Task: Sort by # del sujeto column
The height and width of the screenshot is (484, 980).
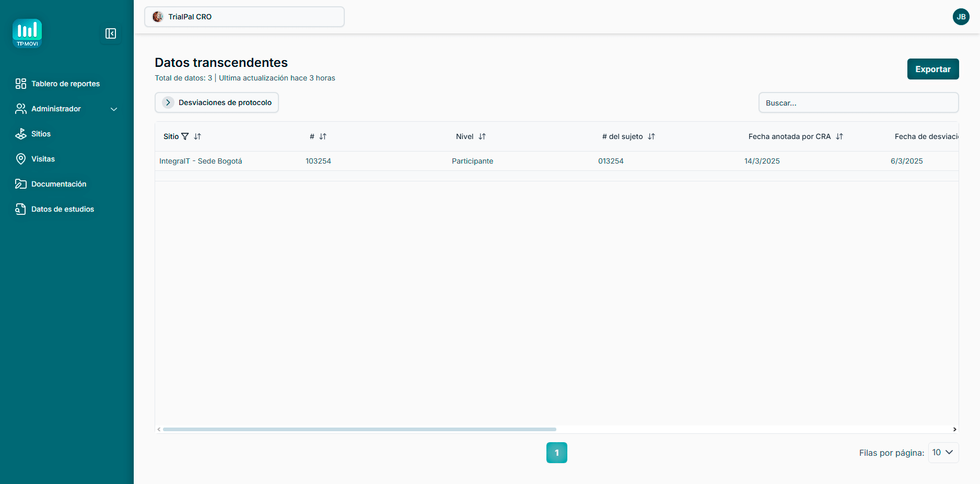Action: [651, 136]
